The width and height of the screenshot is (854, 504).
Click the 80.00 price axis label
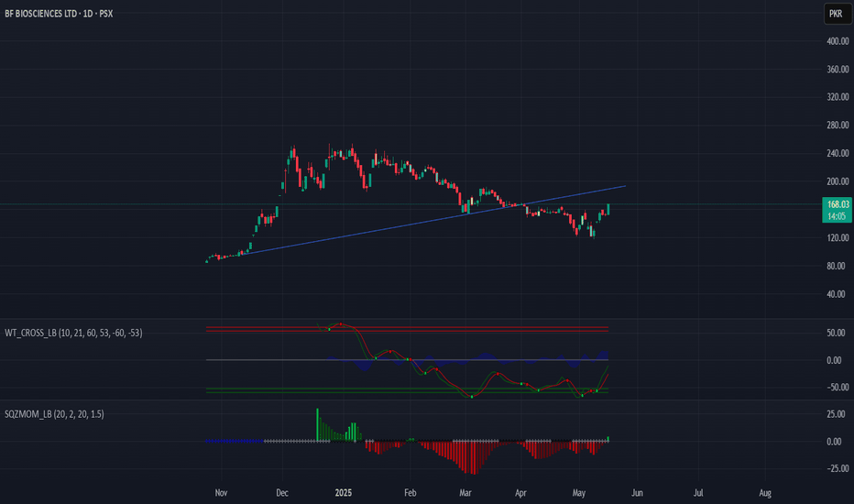[x=838, y=266]
